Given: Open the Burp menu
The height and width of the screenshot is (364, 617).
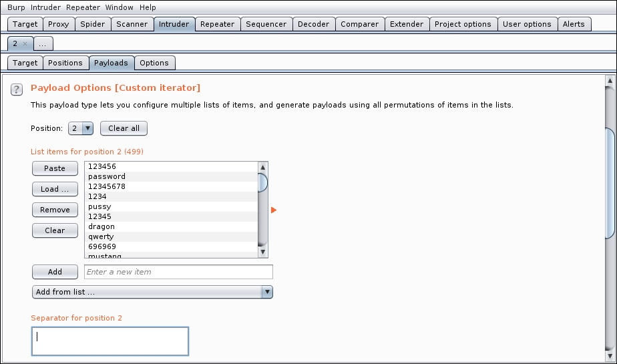Looking at the screenshot, I should [x=16, y=7].
